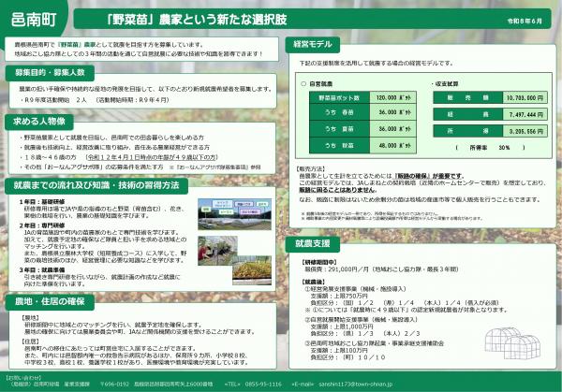Viewport: 562px width, 392px height.
Task: Click the 自営就農 circle marker
Action: [x=303, y=84]
